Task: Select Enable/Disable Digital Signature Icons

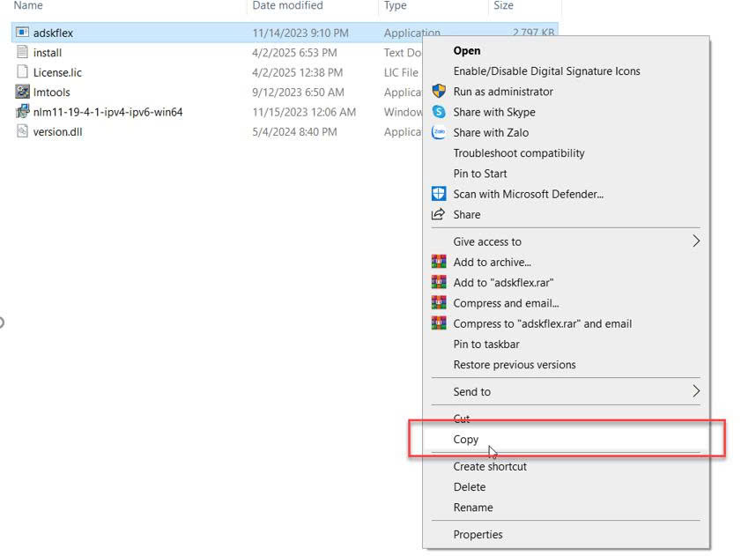Action: tap(547, 70)
